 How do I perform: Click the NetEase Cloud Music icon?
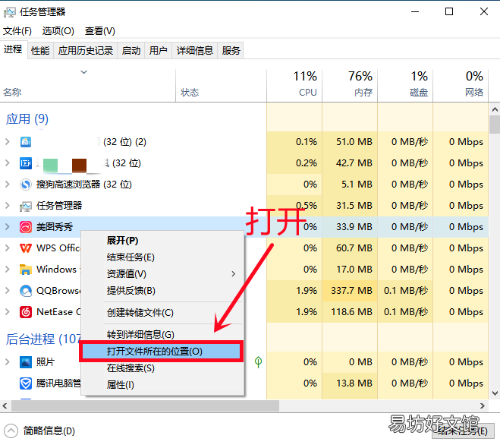pos(26,312)
